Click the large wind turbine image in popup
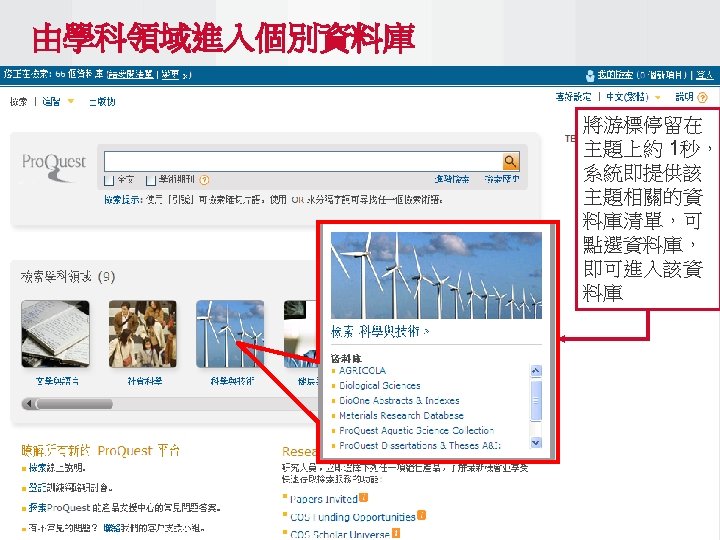 pos(436,275)
